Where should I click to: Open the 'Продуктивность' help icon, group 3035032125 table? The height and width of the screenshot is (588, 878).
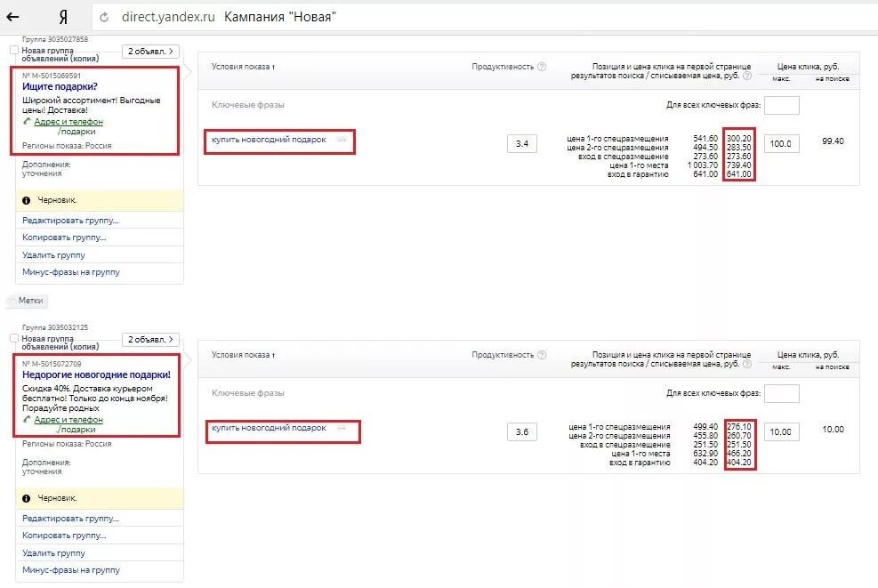542,355
